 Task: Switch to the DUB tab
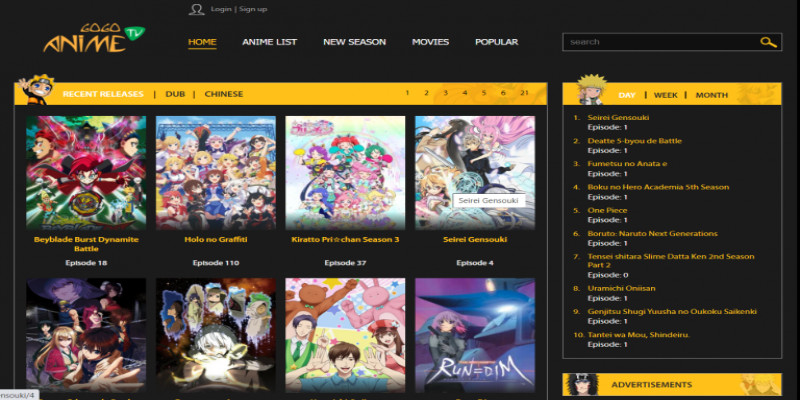click(175, 94)
